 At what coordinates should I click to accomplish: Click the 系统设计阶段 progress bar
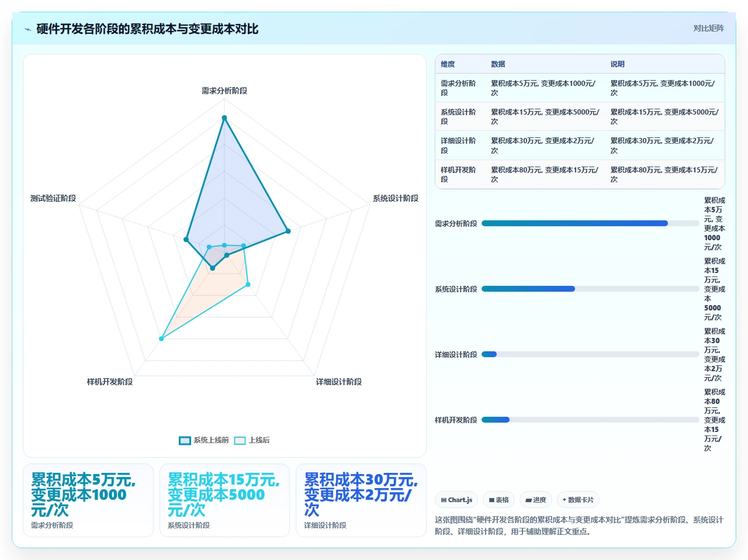point(590,289)
